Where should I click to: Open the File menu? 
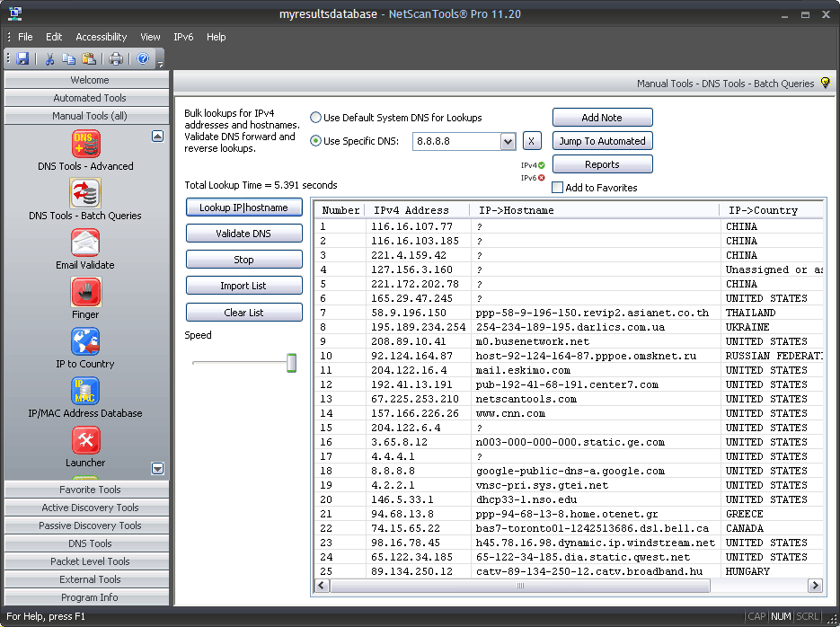pos(25,37)
